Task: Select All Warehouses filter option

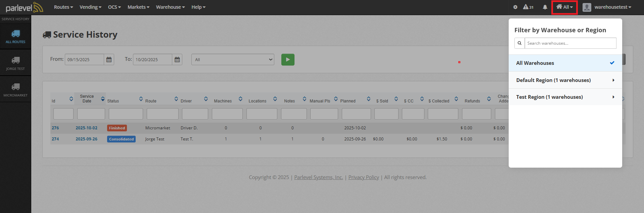Action: click(x=565, y=63)
